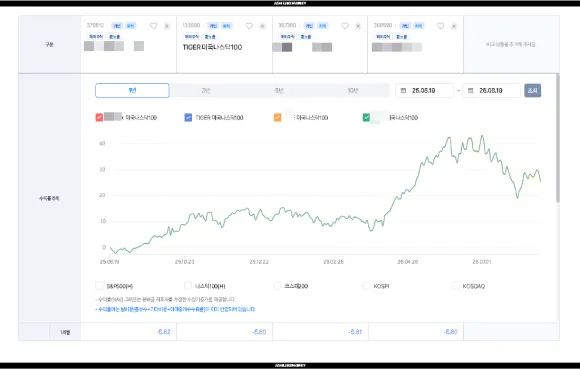Click the vertical scrollbar on the right
This screenshot has width=580, height=369.
pyautogui.click(x=557, y=138)
